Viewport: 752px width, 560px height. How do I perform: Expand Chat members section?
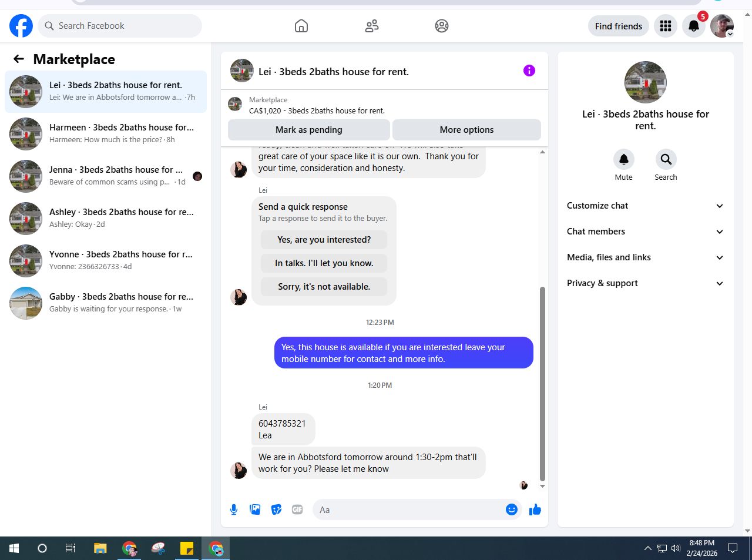[646, 232]
